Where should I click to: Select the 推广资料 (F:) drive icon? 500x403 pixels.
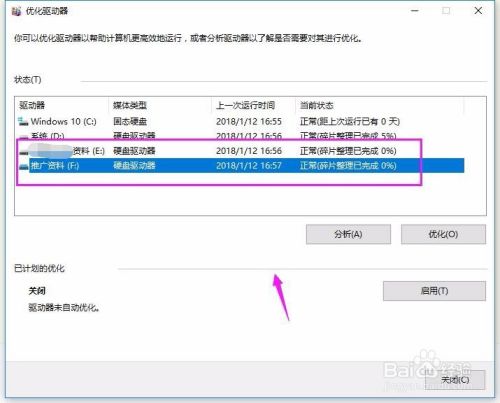click(24, 166)
